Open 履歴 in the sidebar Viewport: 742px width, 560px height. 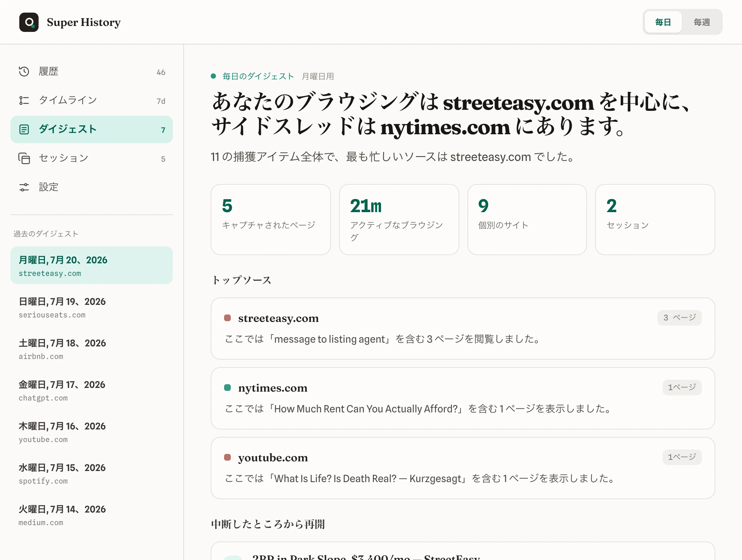[x=92, y=72]
